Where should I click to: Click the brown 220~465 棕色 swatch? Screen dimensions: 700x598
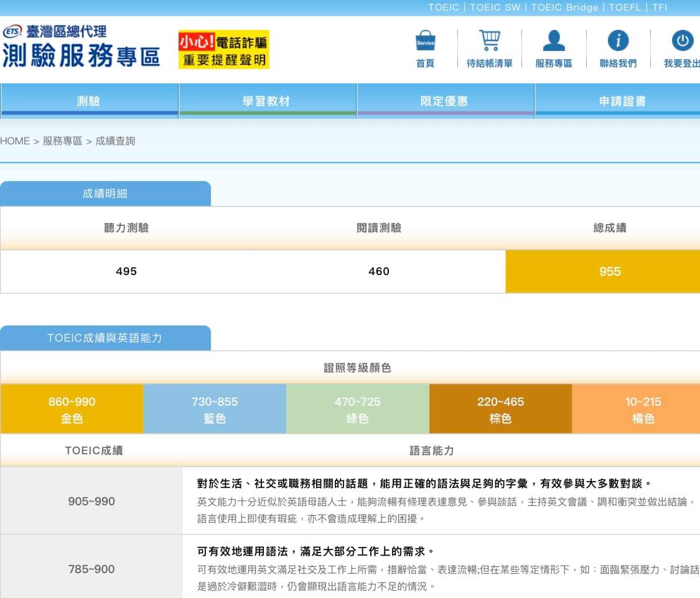500,409
